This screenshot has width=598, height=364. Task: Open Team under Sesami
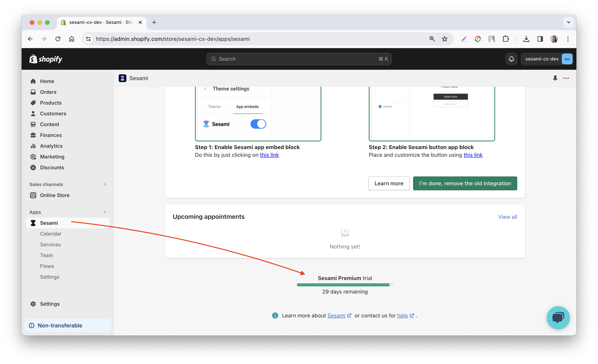click(x=46, y=255)
